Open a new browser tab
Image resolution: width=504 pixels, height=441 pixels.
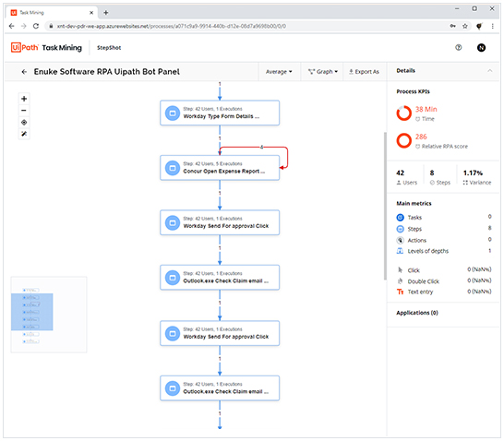(106, 13)
